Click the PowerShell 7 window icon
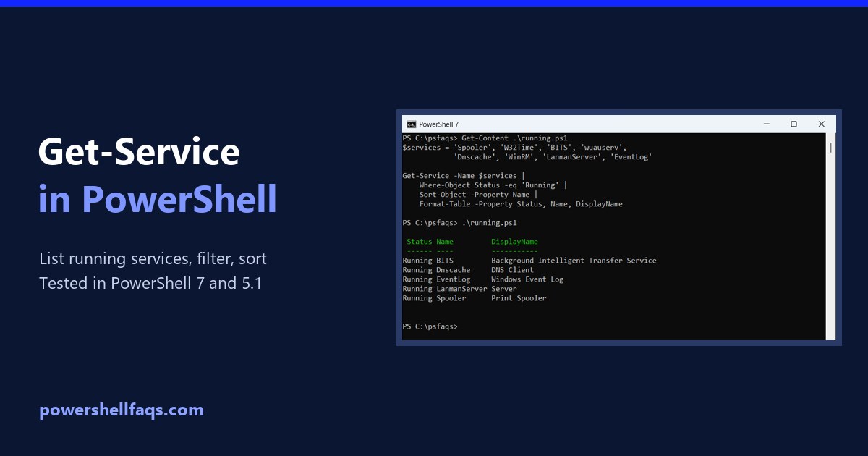The width and height of the screenshot is (868, 456). pos(411,124)
